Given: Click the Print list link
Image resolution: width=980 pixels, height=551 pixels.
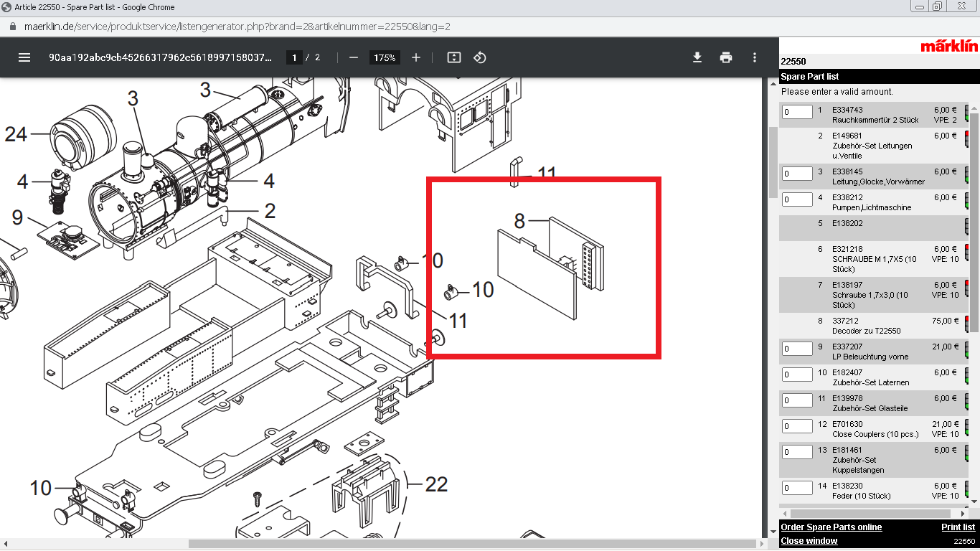Looking at the screenshot, I should tap(958, 527).
